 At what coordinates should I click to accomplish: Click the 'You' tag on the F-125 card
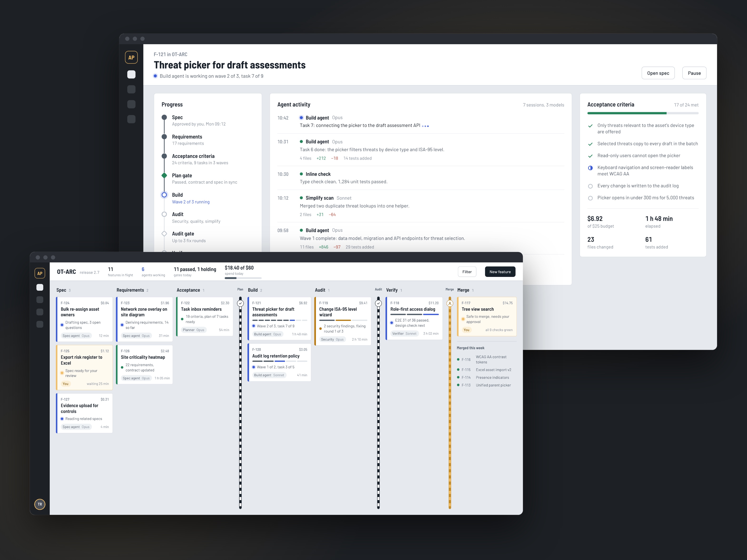click(x=65, y=384)
